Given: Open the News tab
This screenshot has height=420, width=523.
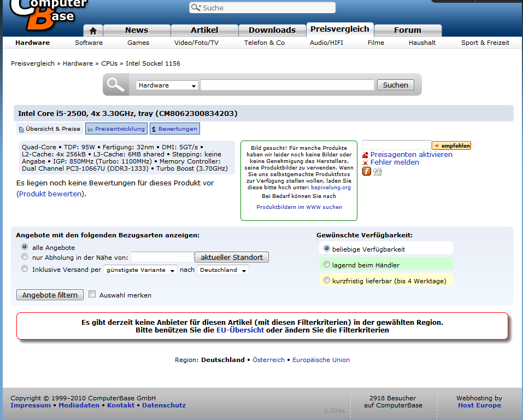Looking at the screenshot, I should (137, 31).
